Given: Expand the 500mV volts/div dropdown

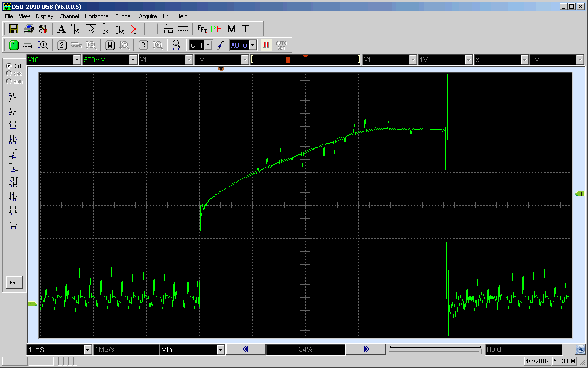Looking at the screenshot, I should click(x=133, y=60).
